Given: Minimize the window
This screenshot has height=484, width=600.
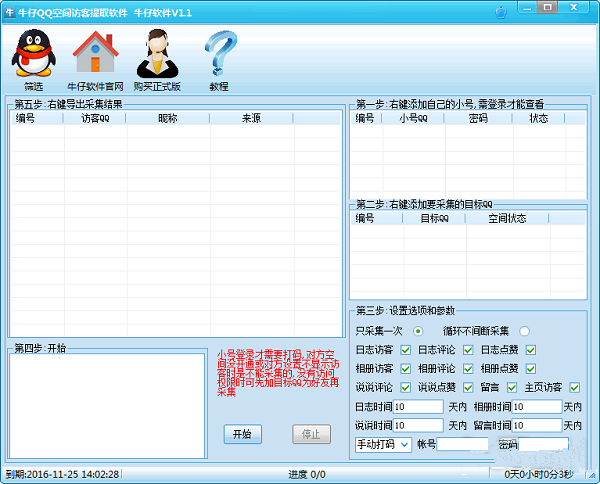Looking at the screenshot, I should (527, 8).
